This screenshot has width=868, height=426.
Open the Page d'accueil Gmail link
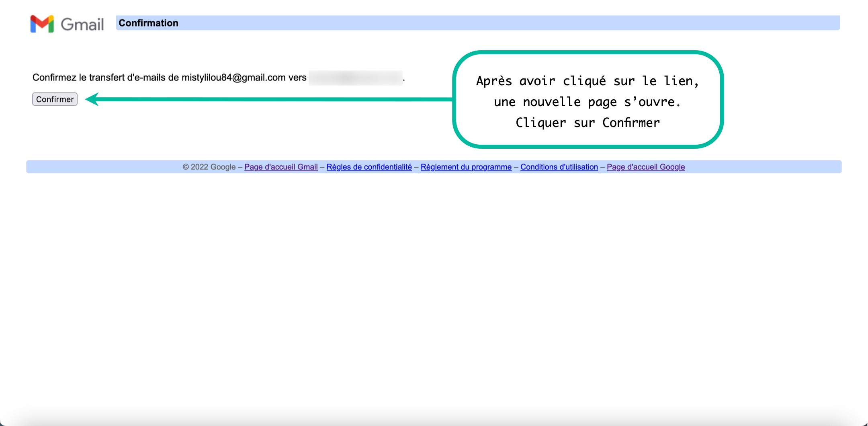point(281,167)
